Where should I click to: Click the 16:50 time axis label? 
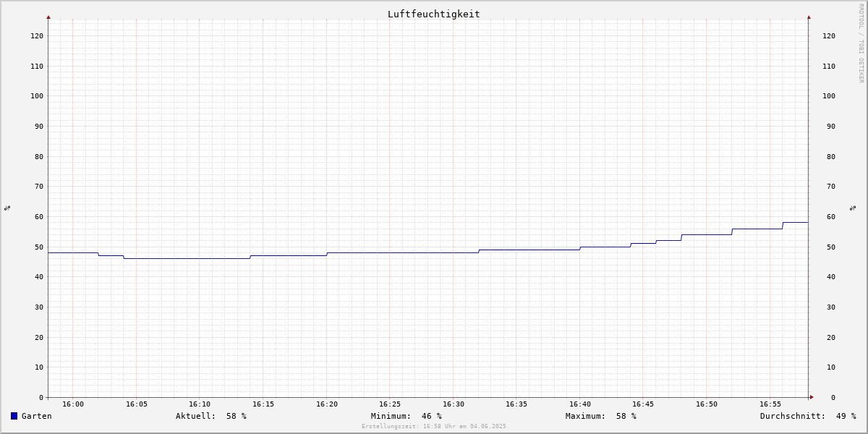click(x=707, y=404)
